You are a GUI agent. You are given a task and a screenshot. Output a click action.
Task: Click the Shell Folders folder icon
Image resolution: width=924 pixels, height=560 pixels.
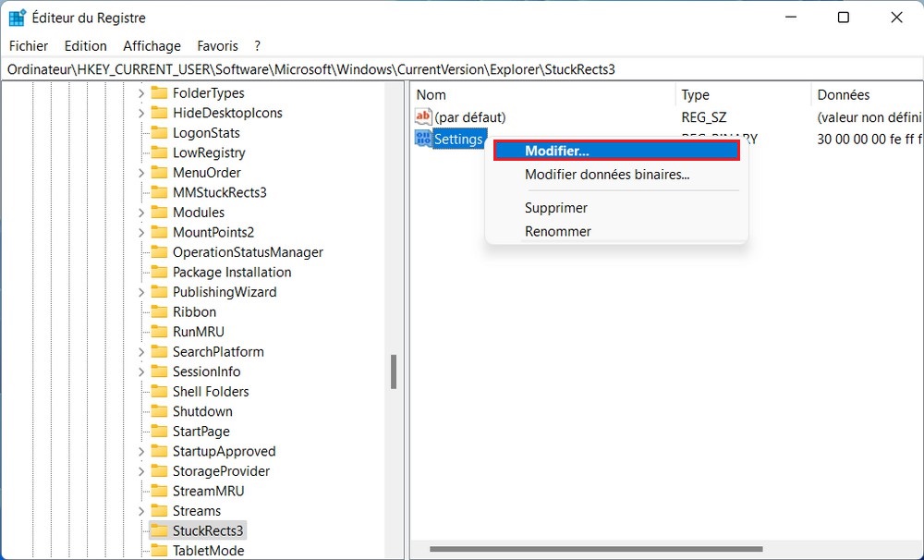pos(159,392)
